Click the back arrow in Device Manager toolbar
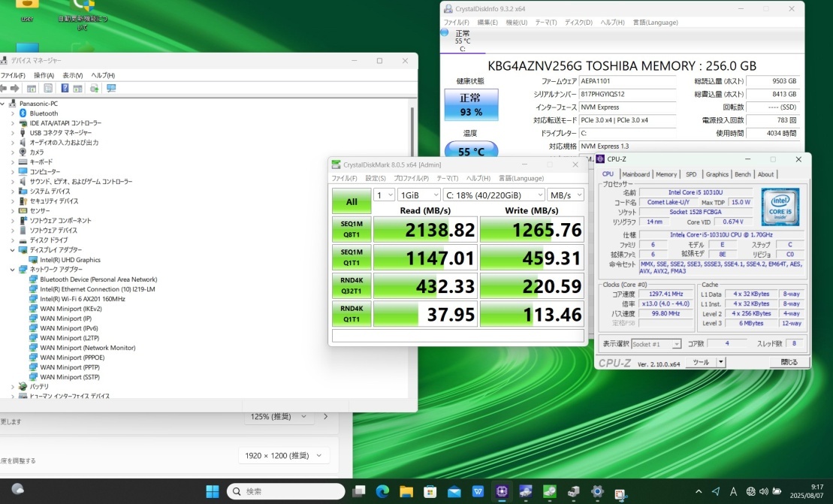Screen dimensions: 833x504 (x=2, y=89)
